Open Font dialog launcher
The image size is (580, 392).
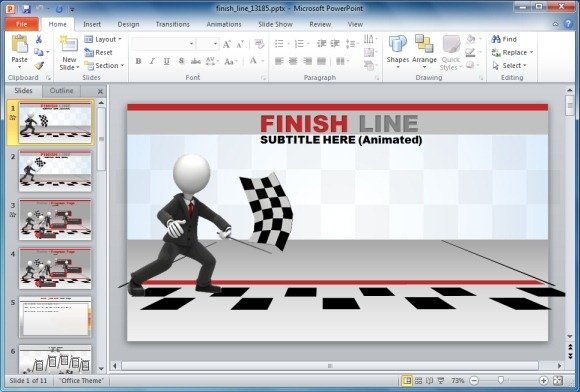tap(263, 78)
